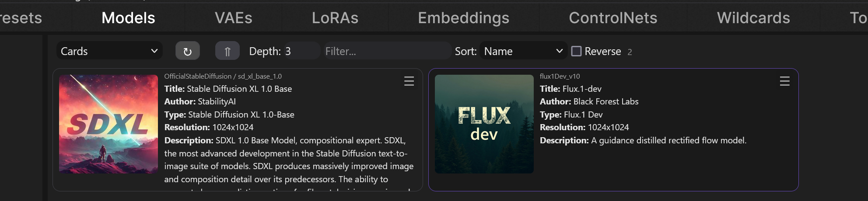This screenshot has height=201, width=868.
Task: Open hamburger menu on SDXL Base card
Action: point(409,81)
